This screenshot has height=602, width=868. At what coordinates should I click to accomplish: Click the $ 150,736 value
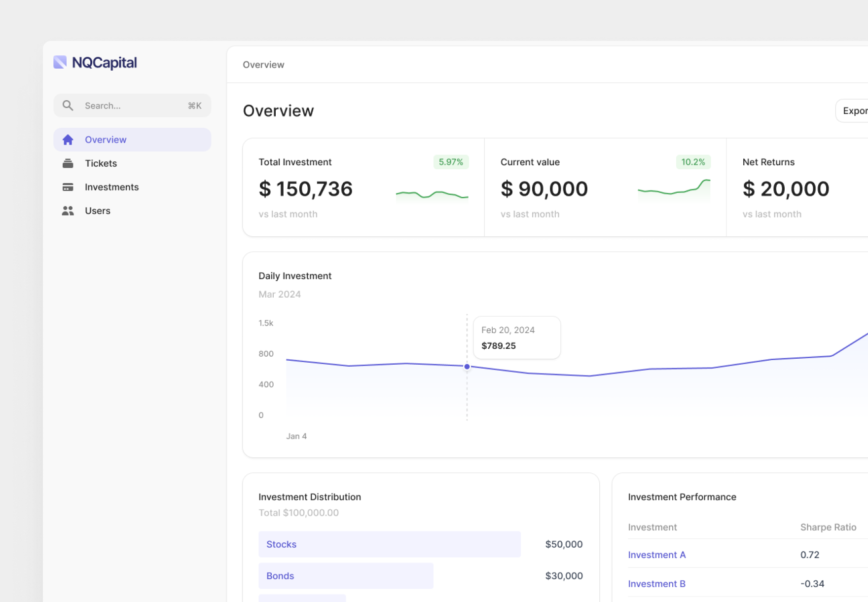point(306,189)
